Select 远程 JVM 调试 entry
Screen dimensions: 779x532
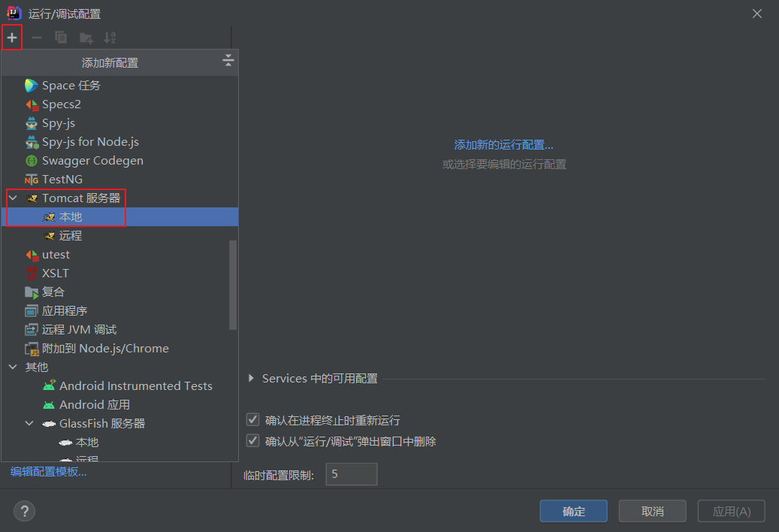point(119,330)
